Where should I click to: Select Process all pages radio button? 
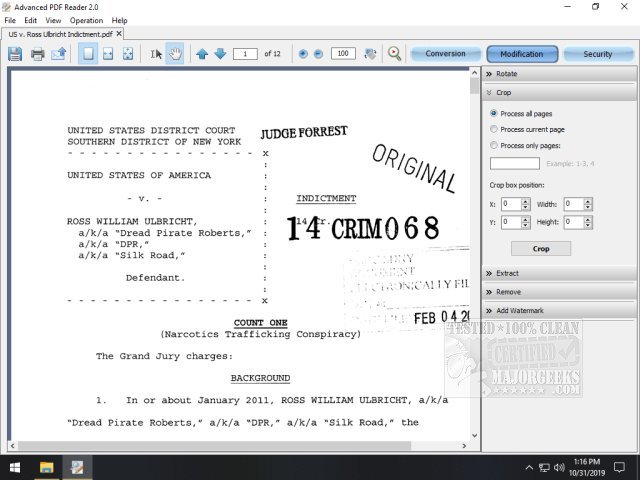(493, 113)
